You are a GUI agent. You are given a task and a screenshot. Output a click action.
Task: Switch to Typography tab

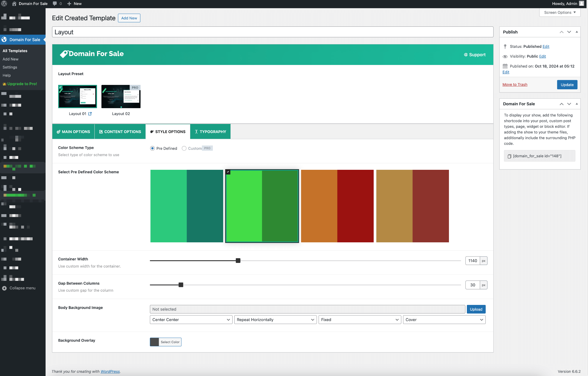(x=211, y=132)
